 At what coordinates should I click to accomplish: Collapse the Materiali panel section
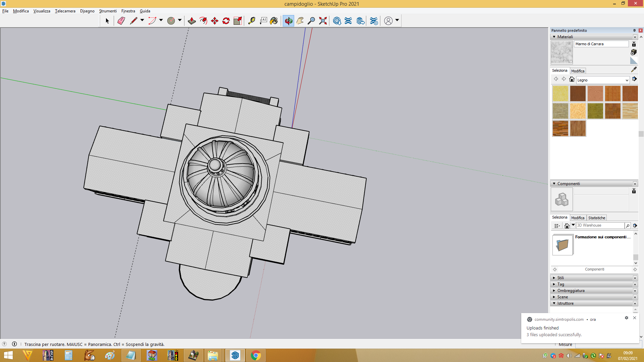click(x=554, y=37)
